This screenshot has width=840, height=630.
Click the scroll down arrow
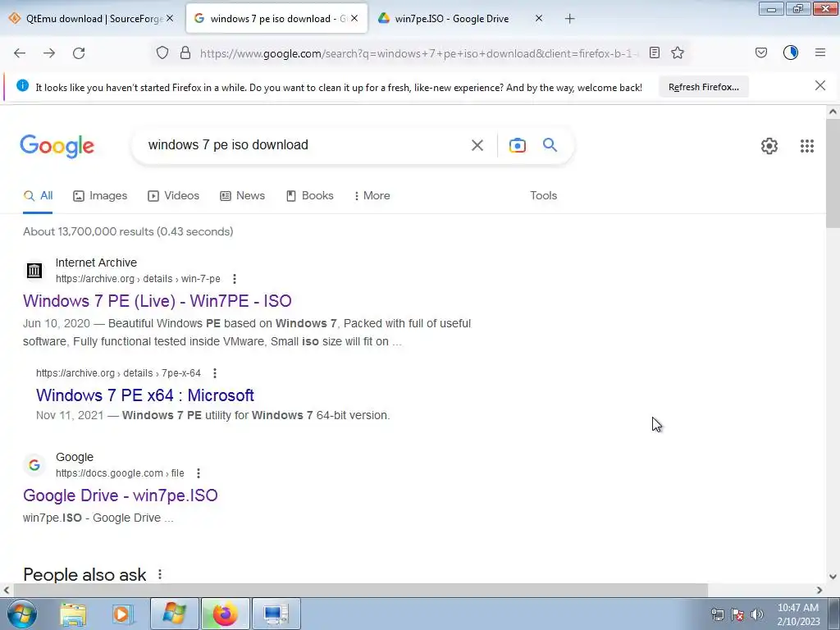click(x=833, y=577)
